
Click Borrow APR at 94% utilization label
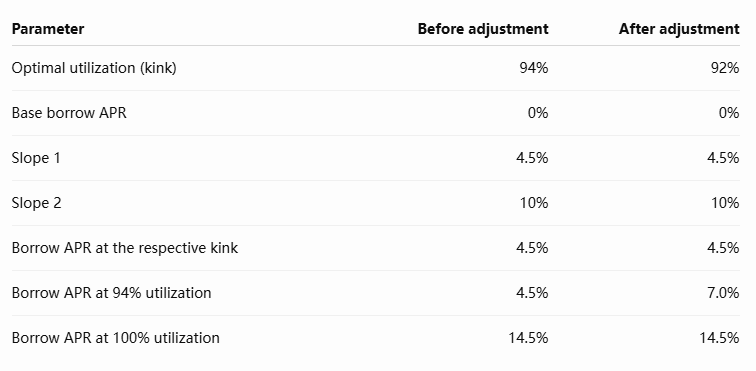111,293
